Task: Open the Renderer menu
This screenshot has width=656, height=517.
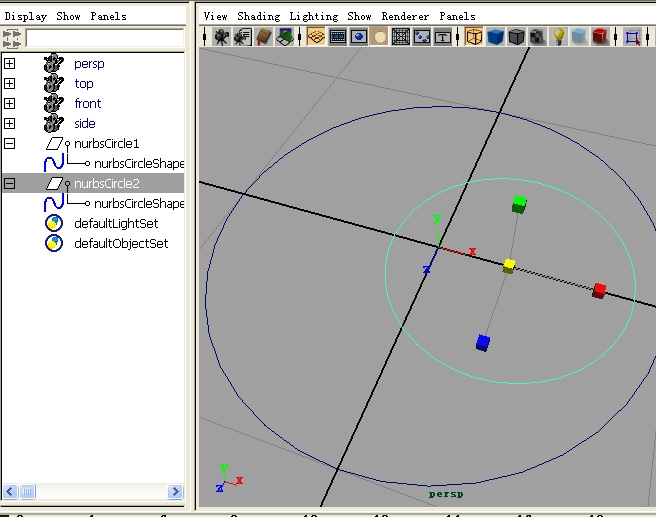Action: (x=405, y=16)
